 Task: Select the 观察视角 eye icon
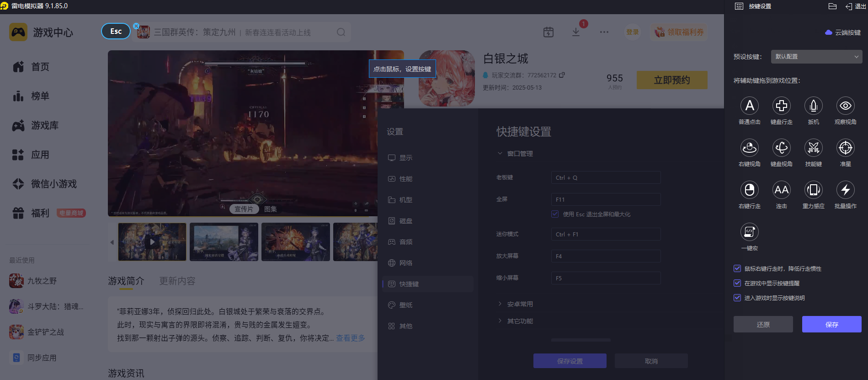[x=846, y=106]
